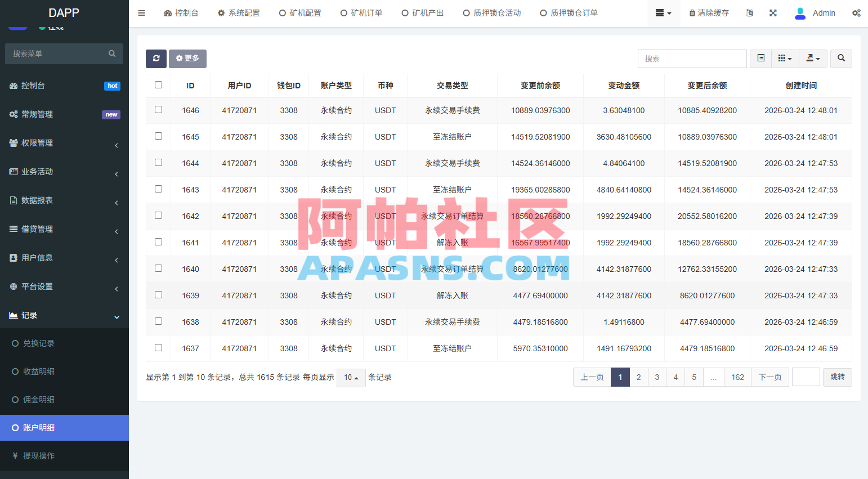868x479 pixels.
Task: Open 收益明细 in the sidebar
Action: tap(39, 371)
